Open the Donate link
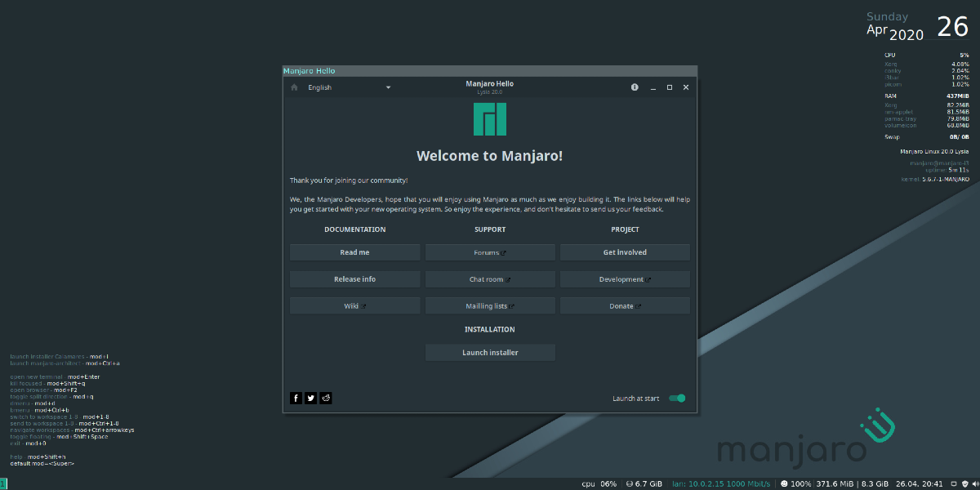 pos(625,306)
